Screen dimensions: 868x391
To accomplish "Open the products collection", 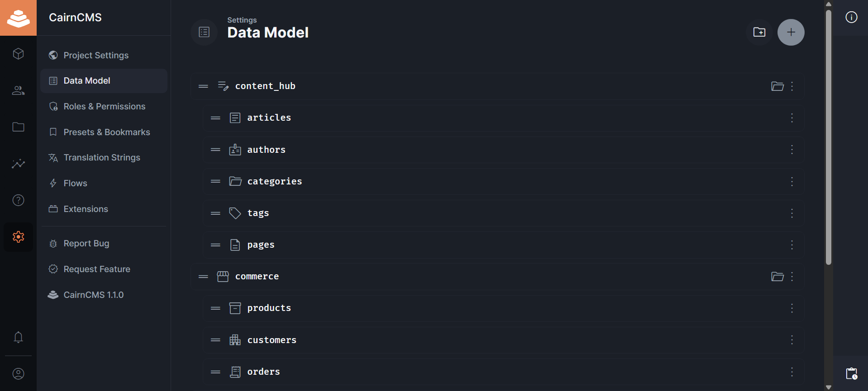I will (503, 308).
